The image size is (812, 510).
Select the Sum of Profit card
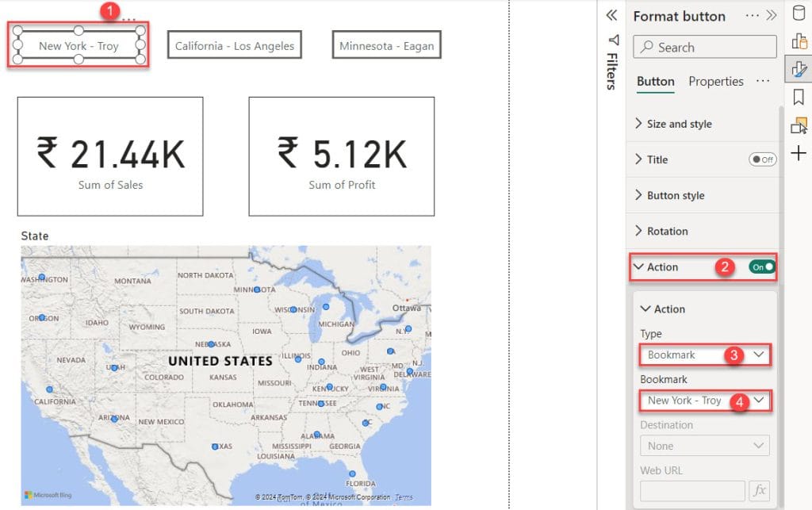tap(342, 156)
